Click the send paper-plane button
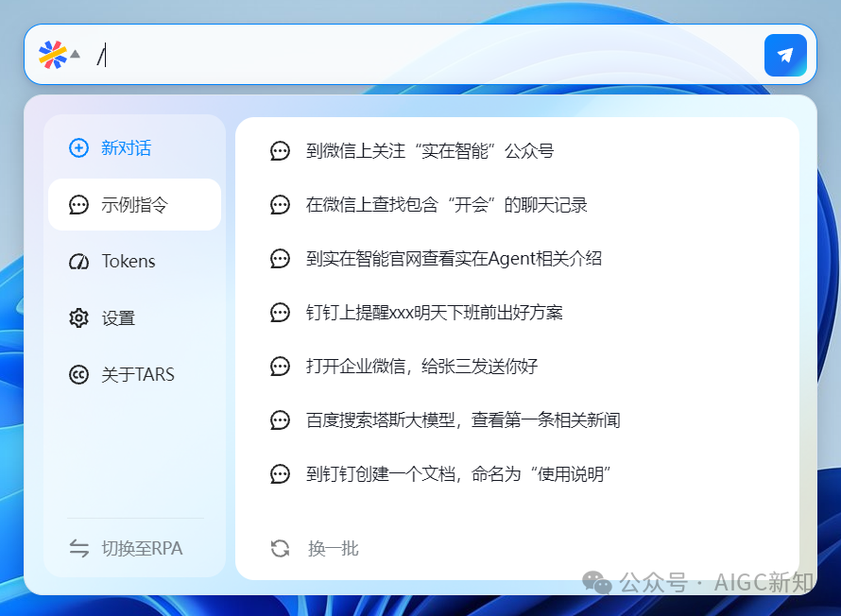841x616 pixels. pyautogui.click(x=785, y=55)
